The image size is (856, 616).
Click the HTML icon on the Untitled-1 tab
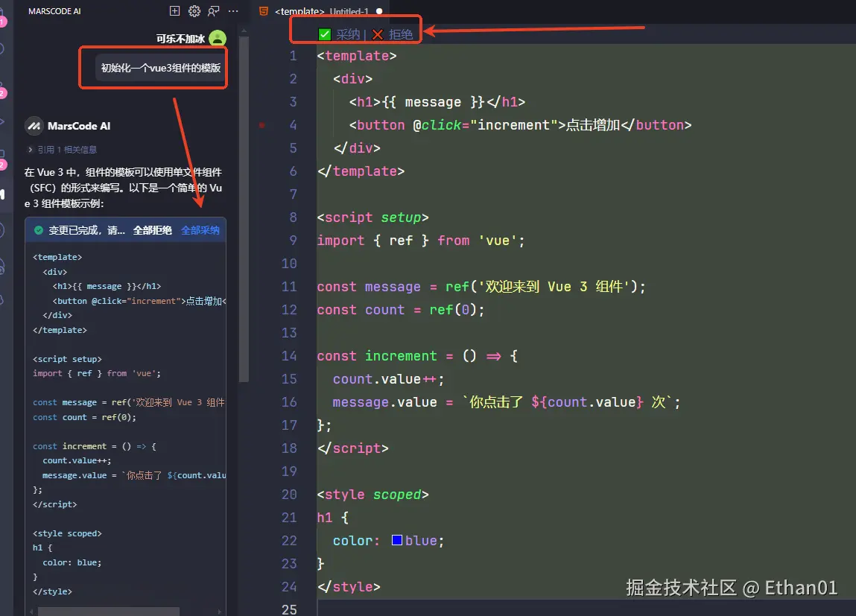tap(263, 12)
